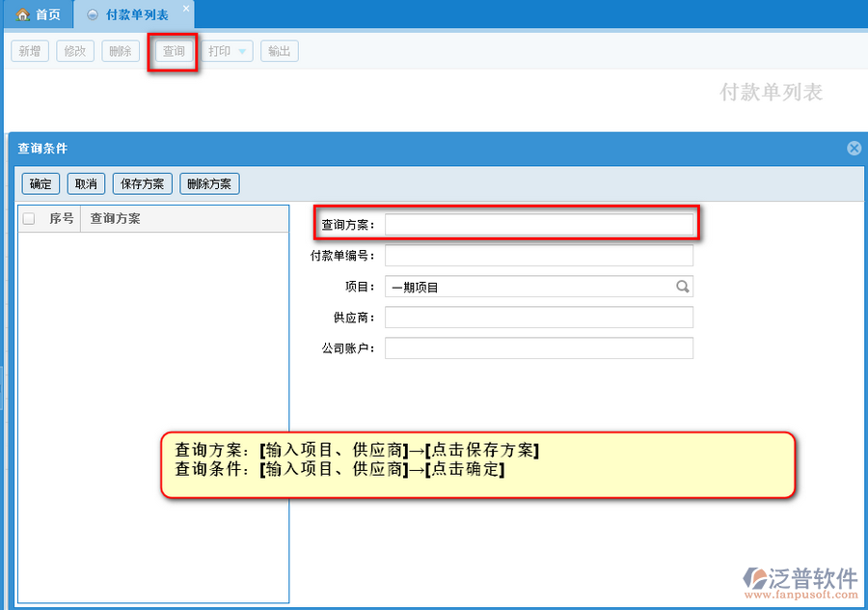This screenshot has height=610, width=868.
Task: Focus the 付款单编号 input field
Action: click(x=538, y=256)
